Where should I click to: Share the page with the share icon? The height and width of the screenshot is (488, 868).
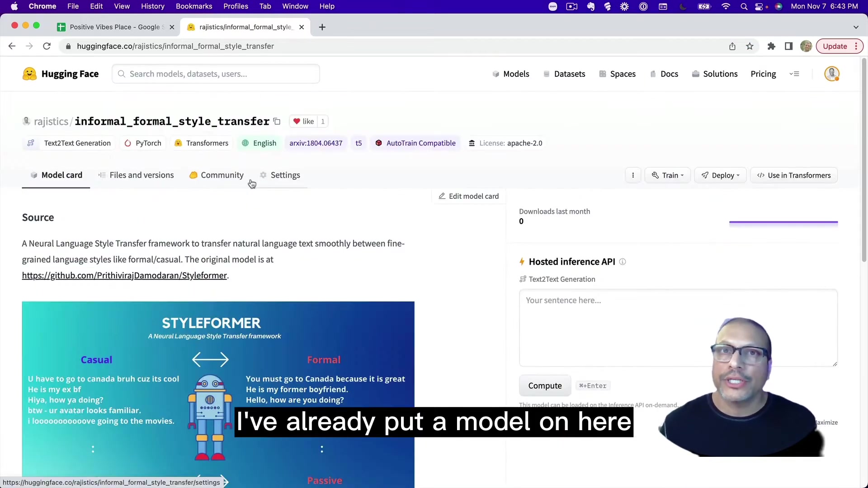pos(732,46)
